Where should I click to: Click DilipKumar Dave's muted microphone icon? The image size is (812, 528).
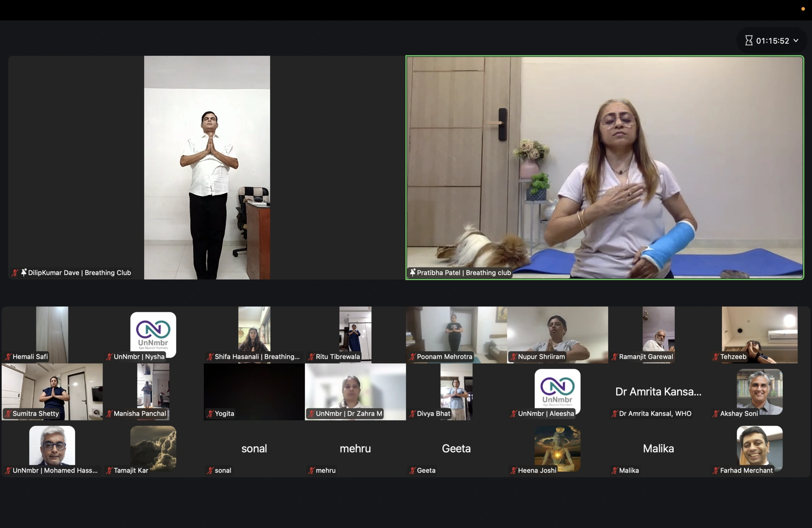[14, 273]
